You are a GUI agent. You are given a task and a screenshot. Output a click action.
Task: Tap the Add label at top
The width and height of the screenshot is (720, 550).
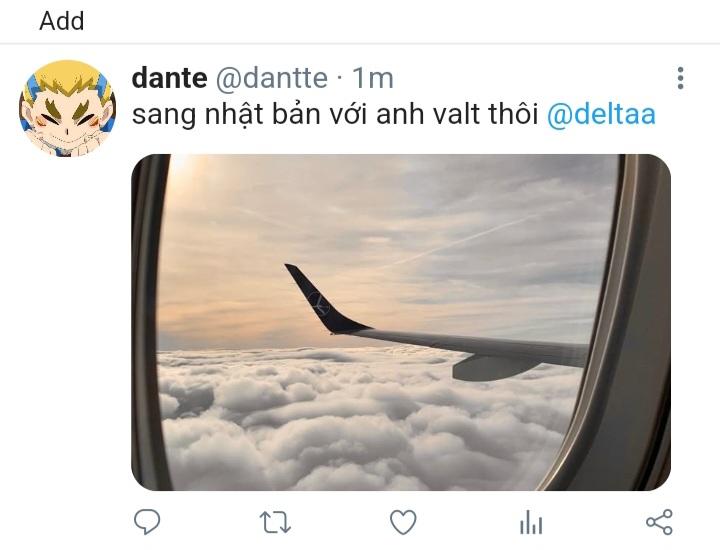coord(62,21)
